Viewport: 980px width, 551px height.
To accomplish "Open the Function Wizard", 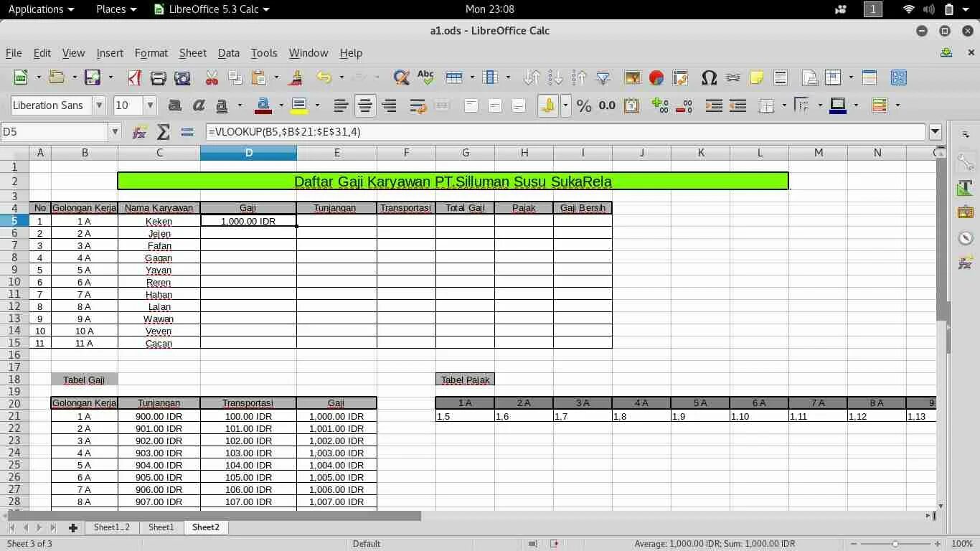I will pos(140,132).
